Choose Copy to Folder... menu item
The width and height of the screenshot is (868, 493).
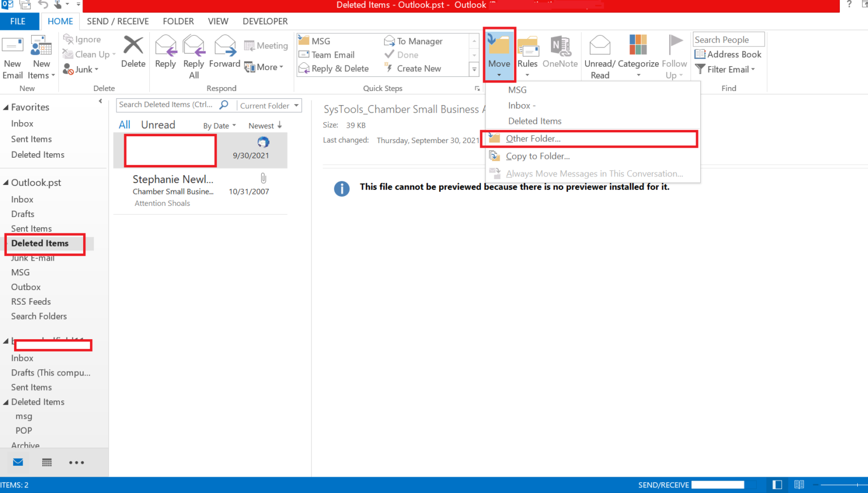(593, 156)
